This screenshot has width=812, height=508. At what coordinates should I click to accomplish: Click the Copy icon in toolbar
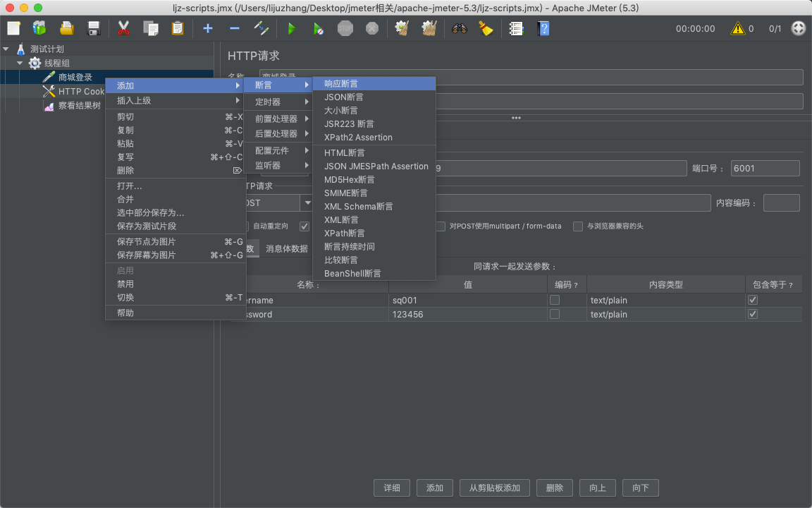[x=151, y=28]
